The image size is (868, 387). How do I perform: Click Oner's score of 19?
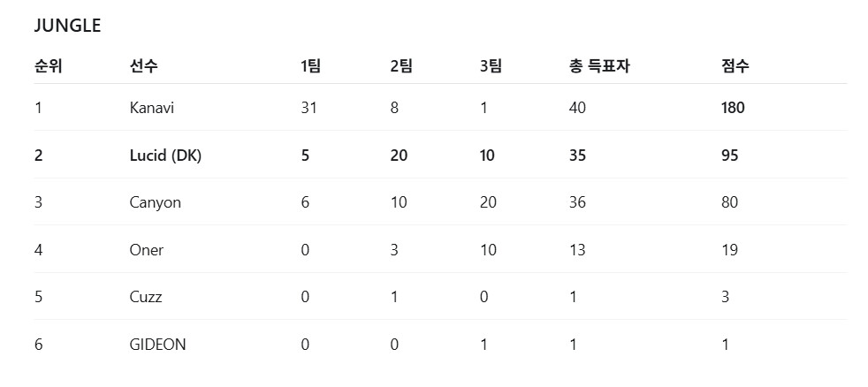[729, 250]
